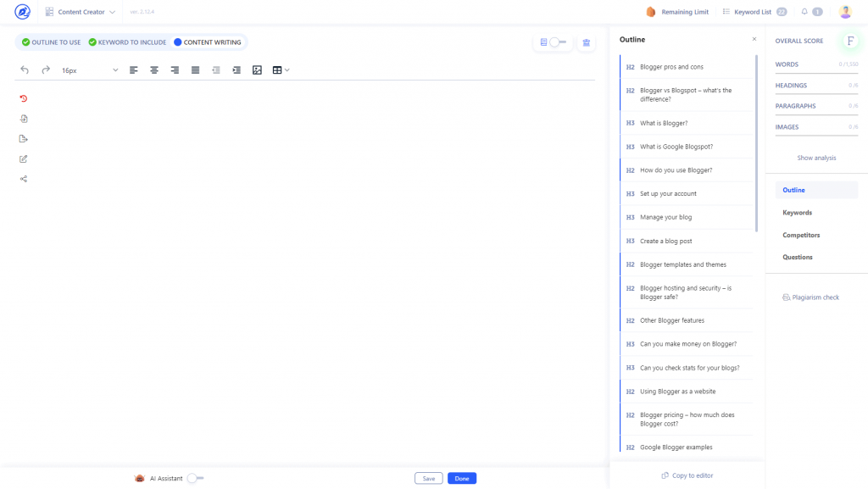Select the Outline tab in sidebar
868x489 pixels.
816,190
